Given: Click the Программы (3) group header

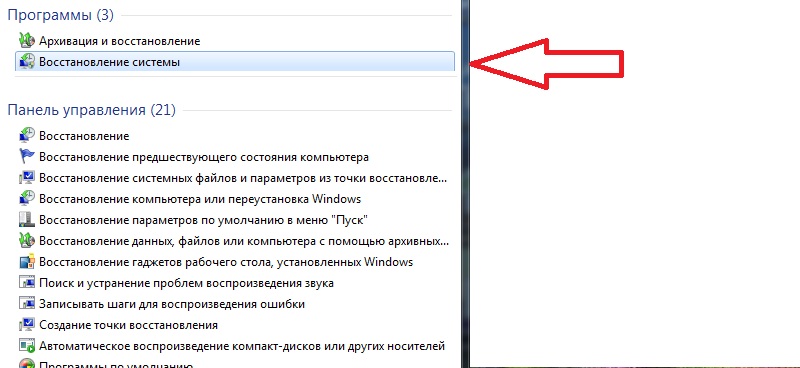Looking at the screenshot, I should 61,15.
